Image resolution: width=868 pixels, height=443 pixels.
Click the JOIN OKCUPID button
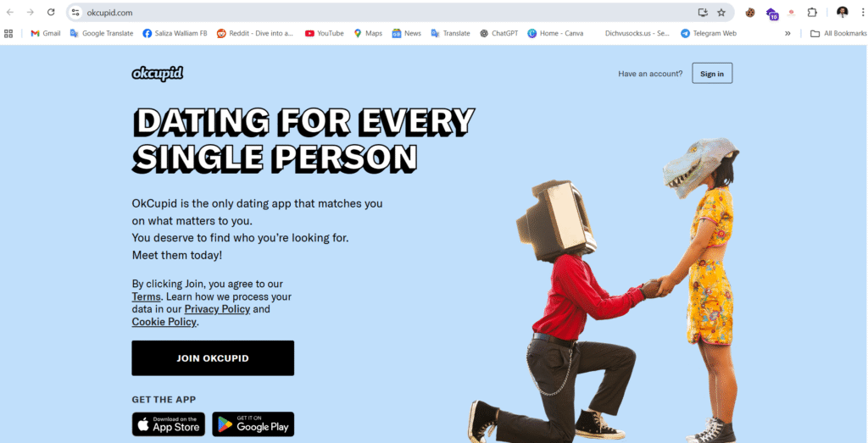[x=213, y=357]
